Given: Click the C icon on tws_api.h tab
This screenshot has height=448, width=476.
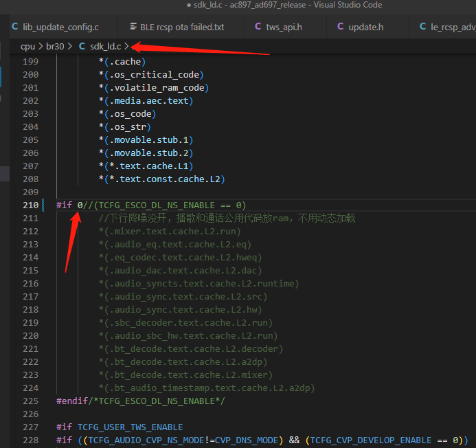Looking at the screenshot, I should 258,26.
